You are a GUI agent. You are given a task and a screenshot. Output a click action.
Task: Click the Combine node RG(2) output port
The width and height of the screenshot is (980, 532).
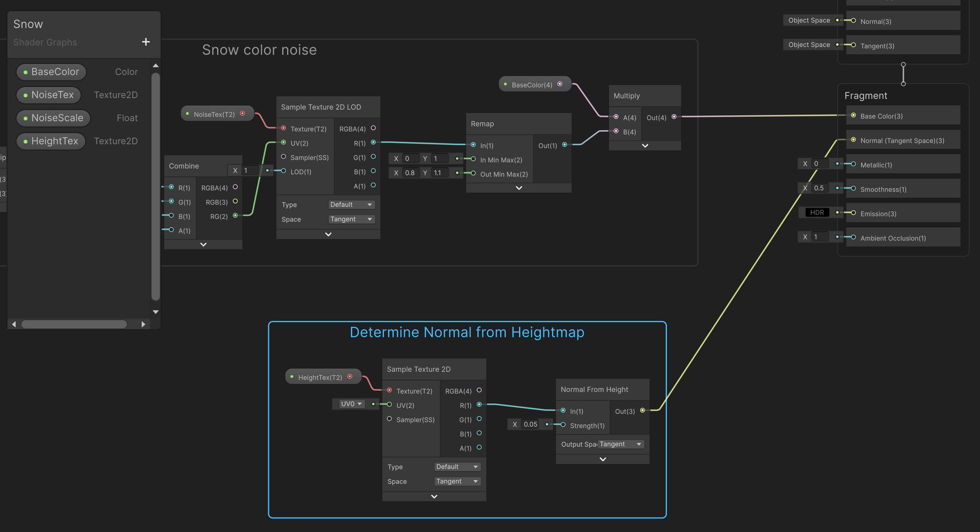pyautogui.click(x=235, y=216)
